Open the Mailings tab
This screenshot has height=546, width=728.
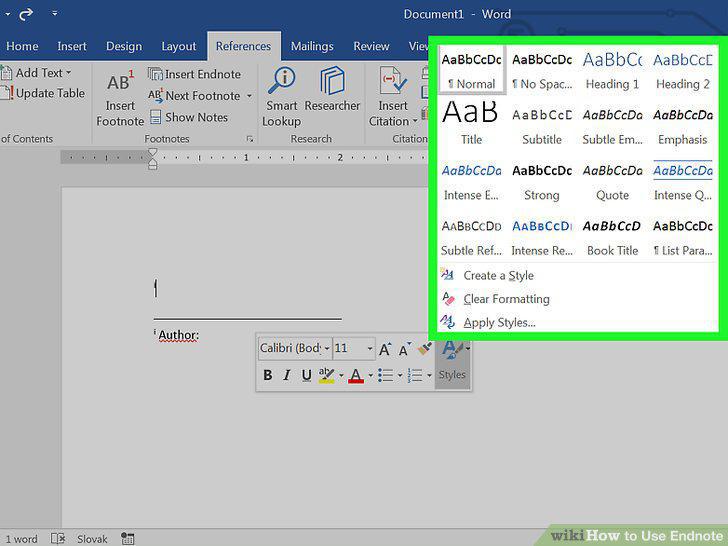pyautogui.click(x=312, y=46)
